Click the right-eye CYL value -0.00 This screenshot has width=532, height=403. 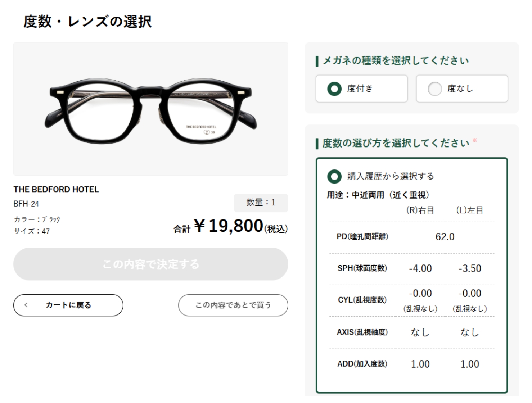pyautogui.click(x=420, y=293)
